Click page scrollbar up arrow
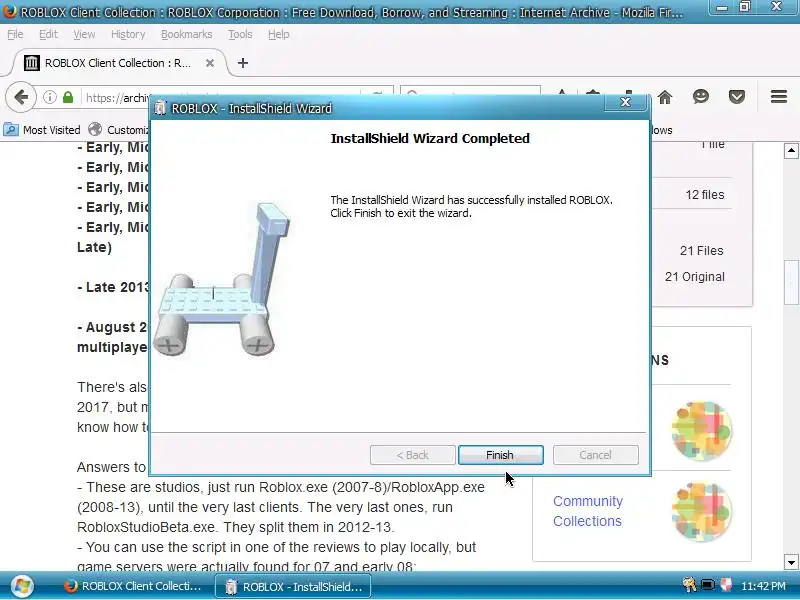Screen dimensions: 800x600 click(x=791, y=151)
